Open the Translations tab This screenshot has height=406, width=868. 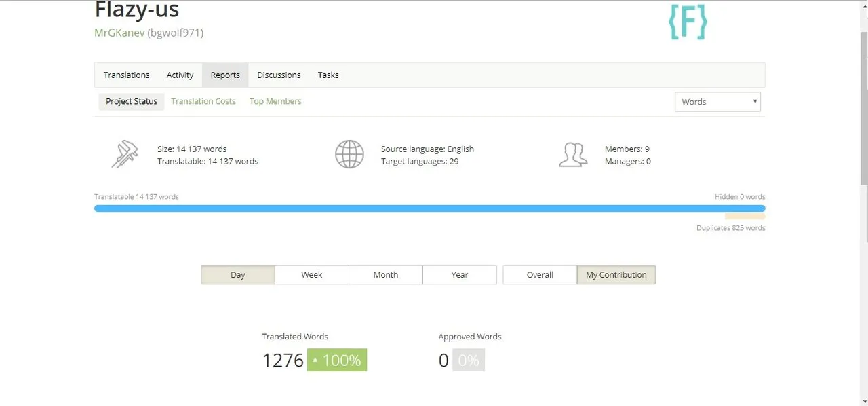[126, 75]
